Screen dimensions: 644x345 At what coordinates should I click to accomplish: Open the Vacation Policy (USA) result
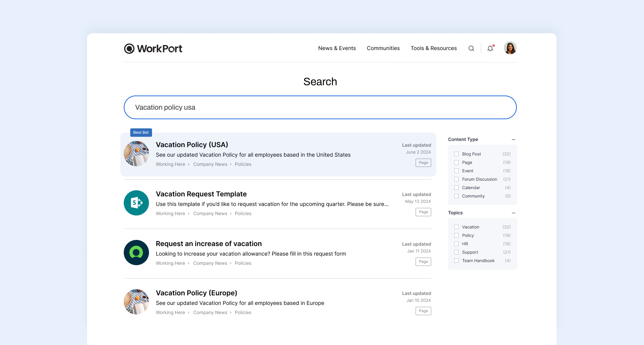[x=191, y=144]
